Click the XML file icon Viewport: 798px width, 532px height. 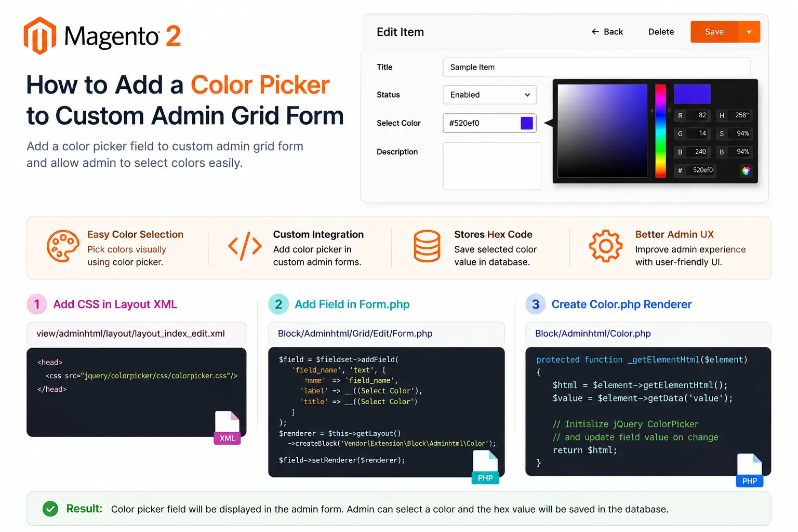(x=227, y=428)
